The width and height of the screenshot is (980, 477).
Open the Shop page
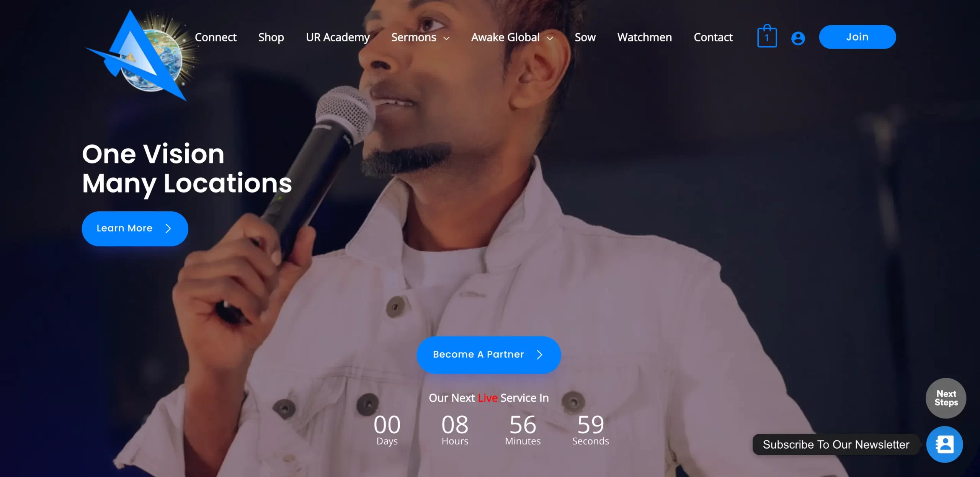click(271, 38)
